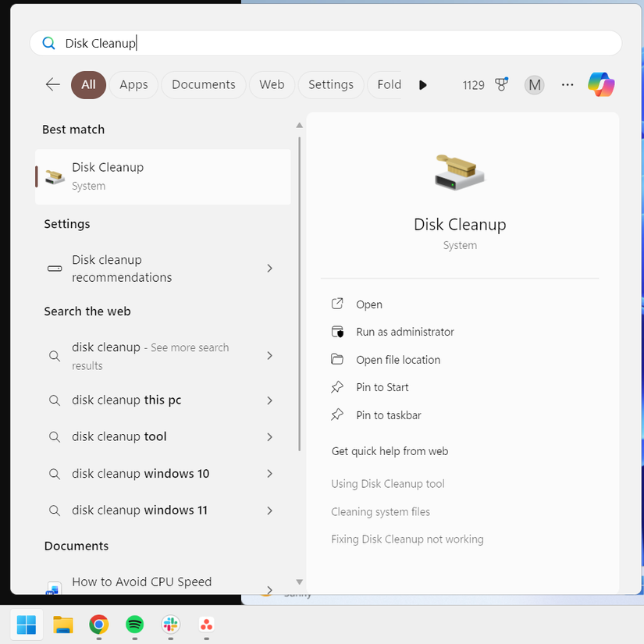
Task: Switch to the Apps filter
Action: tap(133, 84)
